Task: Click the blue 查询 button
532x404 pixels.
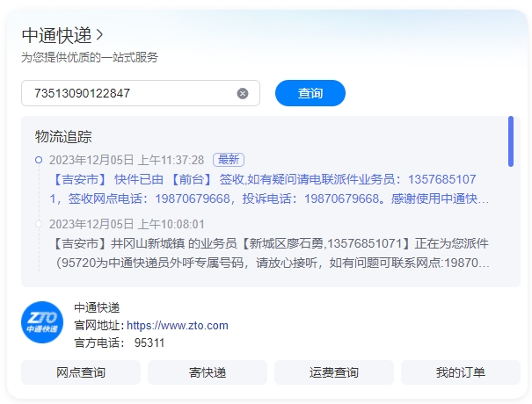Action: tap(310, 93)
